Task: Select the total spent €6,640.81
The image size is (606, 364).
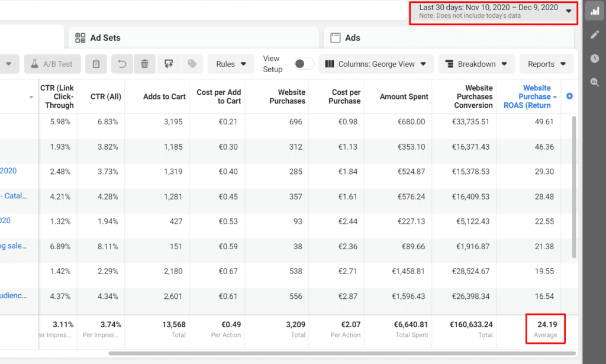Action: click(411, 324)
